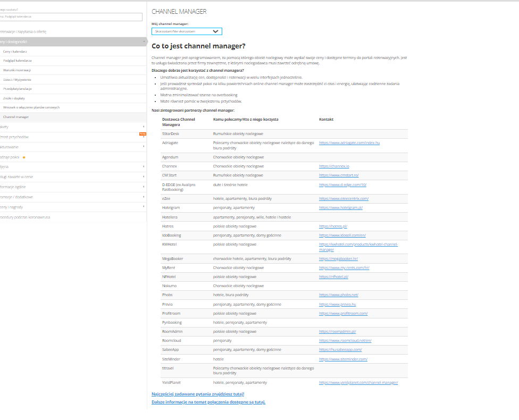519x420 pixels.
Task: Go to 'Warunki rezerwacji' menu entry
Action: 17,70
